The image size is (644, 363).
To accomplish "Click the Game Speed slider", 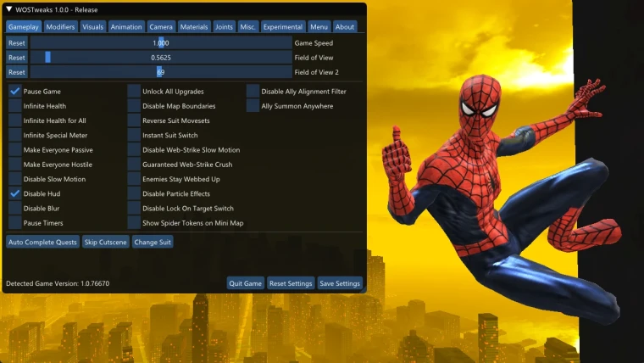I will tap(160, 43).
